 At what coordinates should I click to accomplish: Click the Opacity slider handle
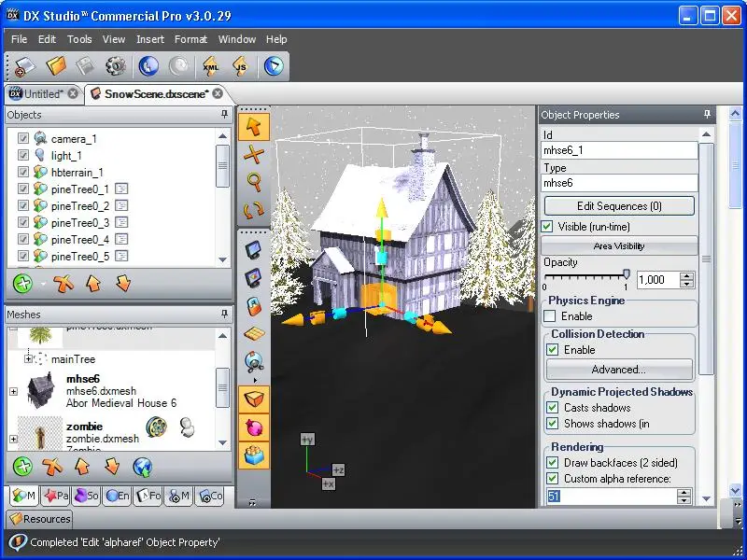point(627,273)
